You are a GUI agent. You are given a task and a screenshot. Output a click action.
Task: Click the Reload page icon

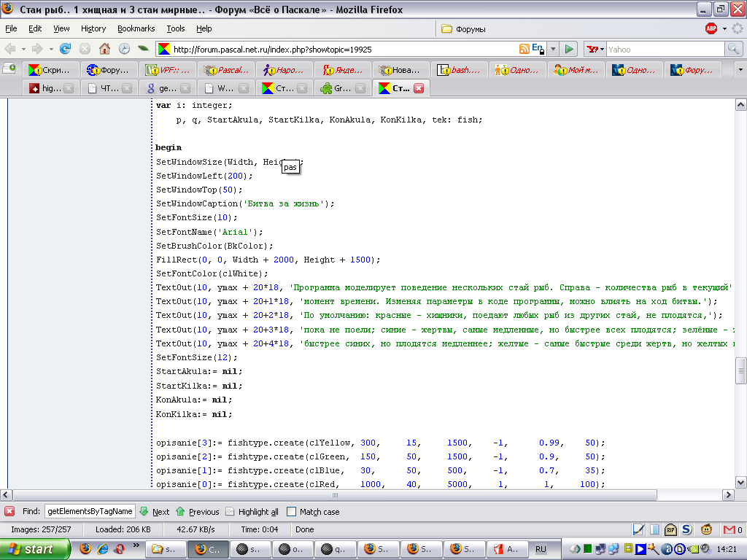point(66,49)
